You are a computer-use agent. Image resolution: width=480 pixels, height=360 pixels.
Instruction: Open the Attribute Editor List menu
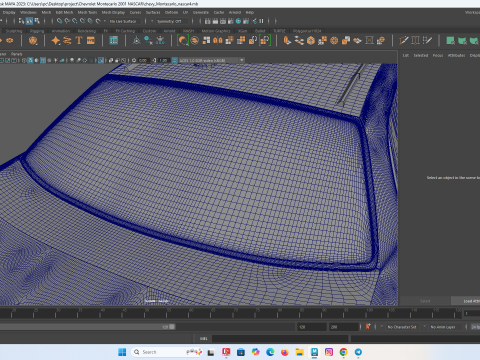point(406,55)
